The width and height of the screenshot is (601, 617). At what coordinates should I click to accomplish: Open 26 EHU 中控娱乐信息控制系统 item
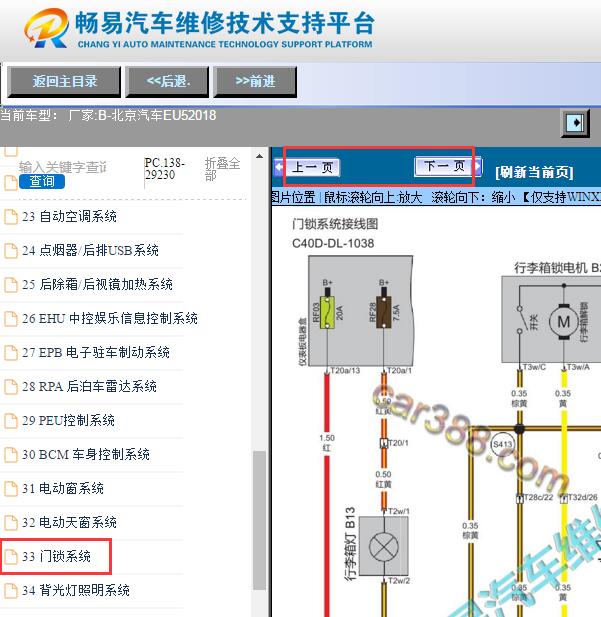pyautogui.click(x=110, y=318)
